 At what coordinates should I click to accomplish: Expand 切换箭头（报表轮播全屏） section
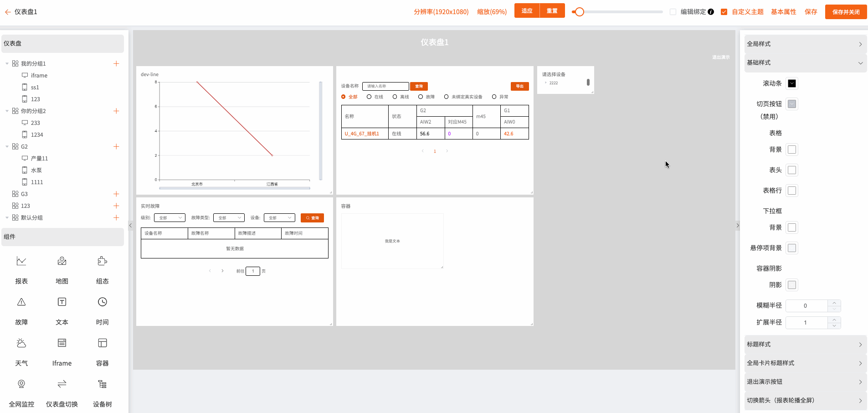pos(806,400)
